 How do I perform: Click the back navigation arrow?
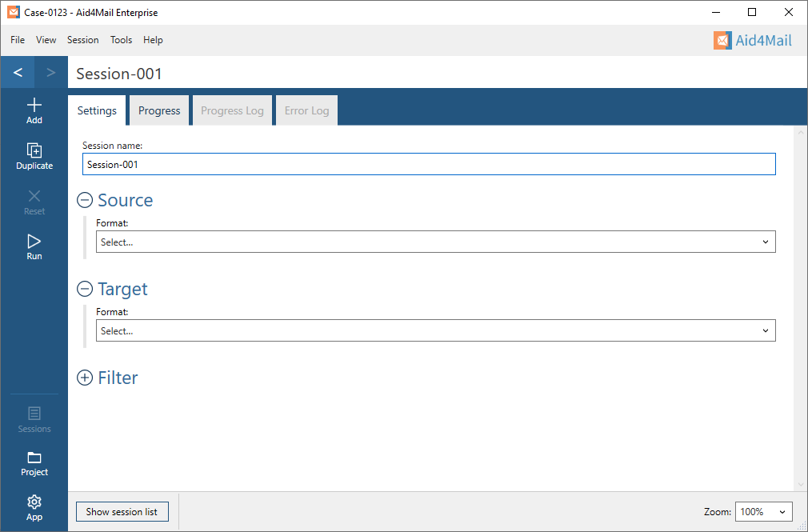click(x=17, y=72)
